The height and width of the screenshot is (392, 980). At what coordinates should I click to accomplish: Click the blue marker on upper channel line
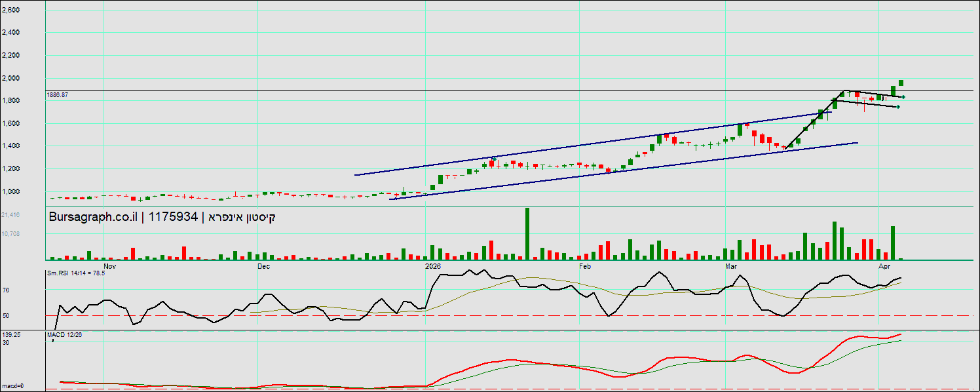(494, 158)
